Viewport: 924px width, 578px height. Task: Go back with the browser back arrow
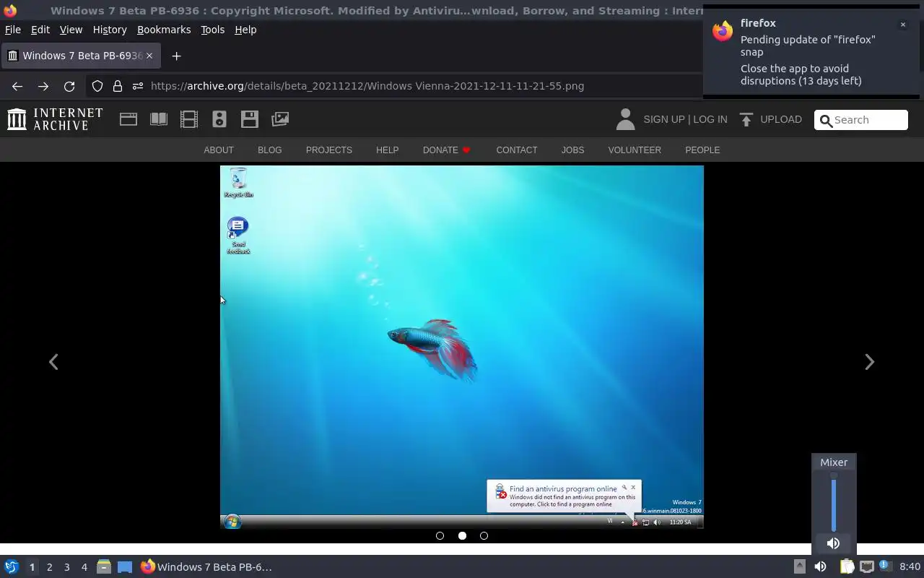[x=17, y=86]
